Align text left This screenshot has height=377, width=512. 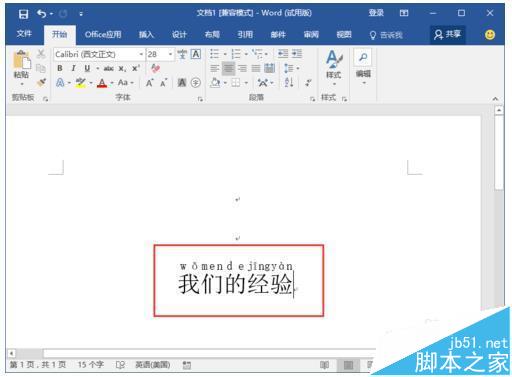(x=215, y=69)
